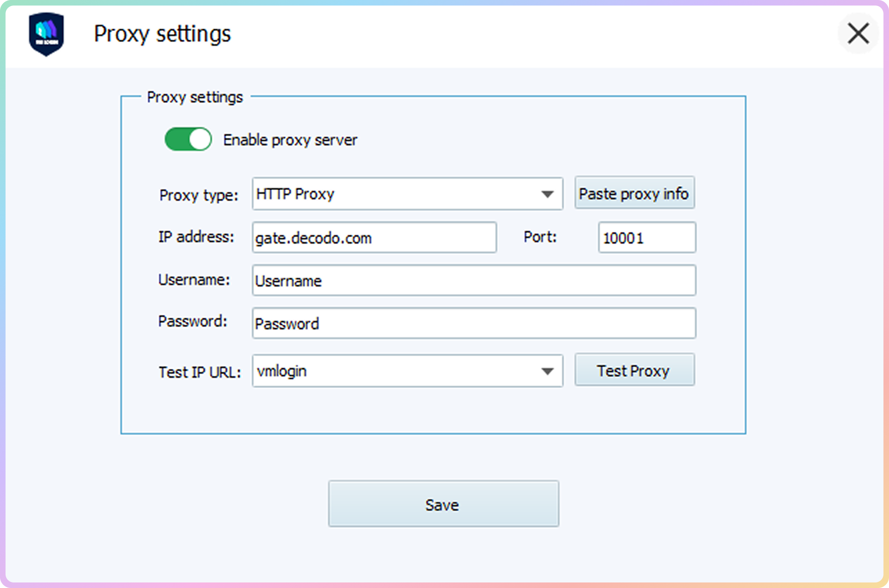Screen dimensions: 889x588
Task: Expand the Proxy type dropdown arrow
Action: pos(547,194)
